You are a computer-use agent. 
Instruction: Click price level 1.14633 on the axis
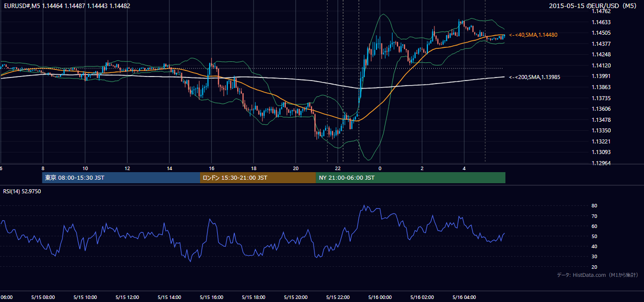coord(601,22)
